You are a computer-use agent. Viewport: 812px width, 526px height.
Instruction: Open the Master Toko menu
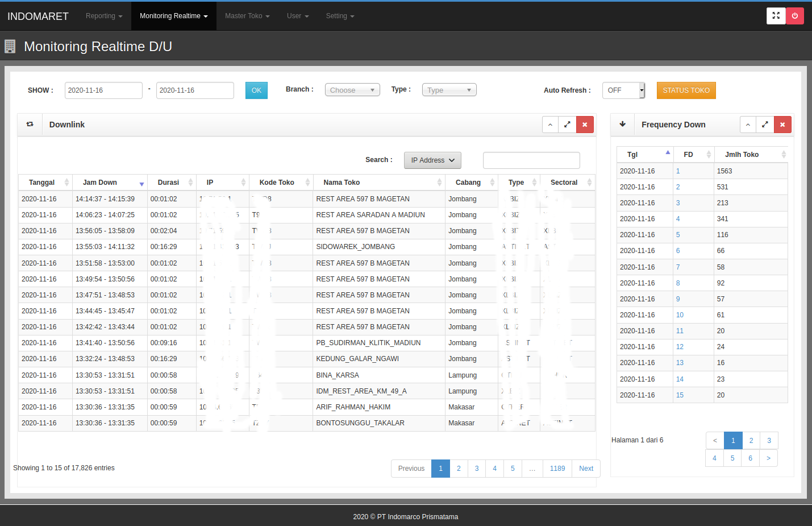[x=247, y=16]
